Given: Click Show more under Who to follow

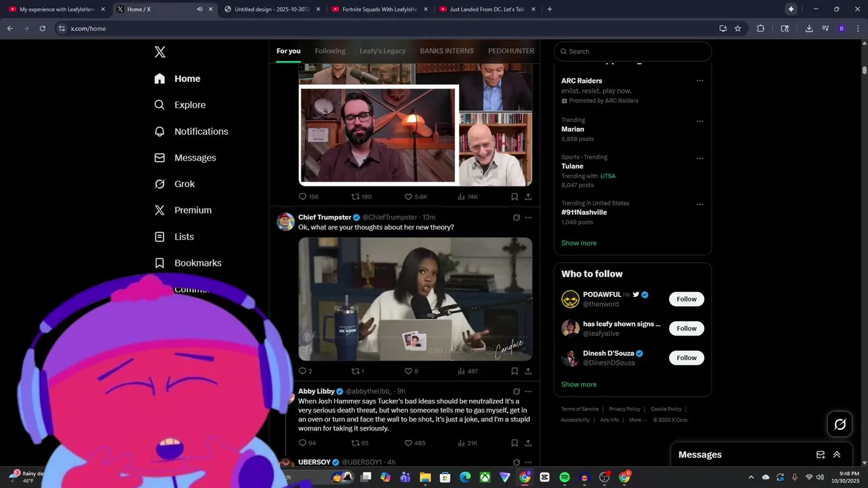Looking at the screenshot, I should tap(579, 384).
